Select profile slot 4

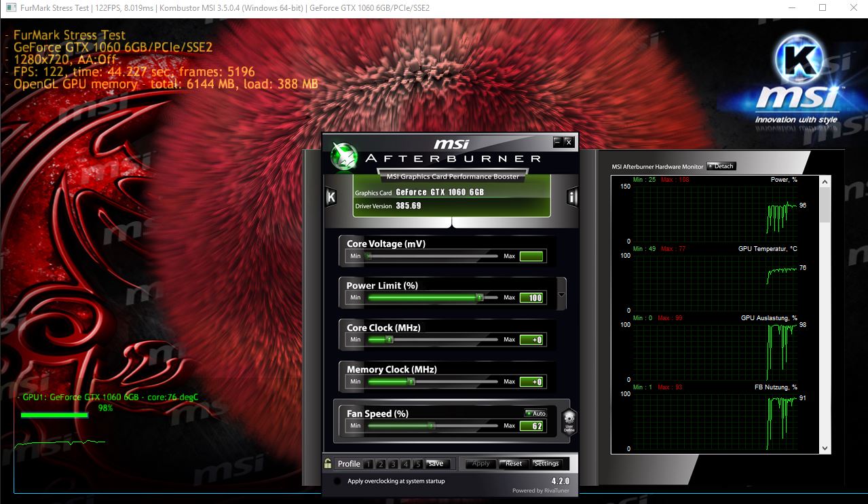(x=405, y=464)
